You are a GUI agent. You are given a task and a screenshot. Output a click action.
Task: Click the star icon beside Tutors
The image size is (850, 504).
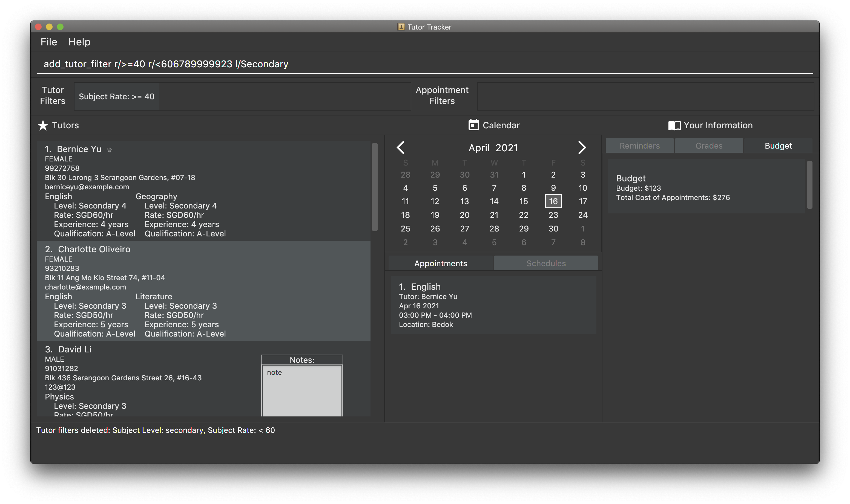[x=43, y=125]
